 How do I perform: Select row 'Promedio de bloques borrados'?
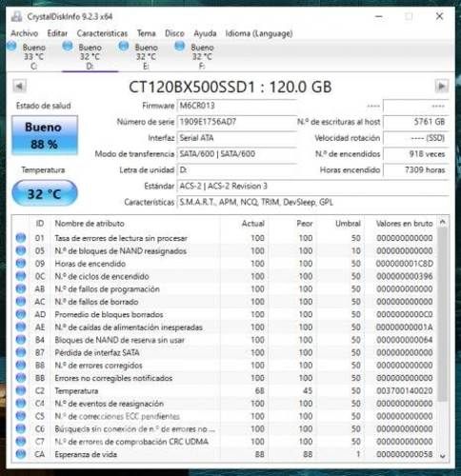[225, 314]
